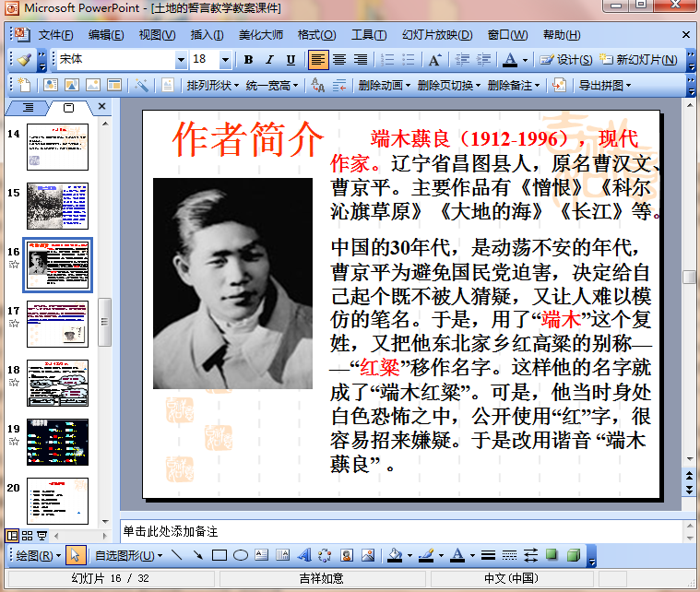
Task: Select the Oval shape tool
Action: tap(241, 555)
